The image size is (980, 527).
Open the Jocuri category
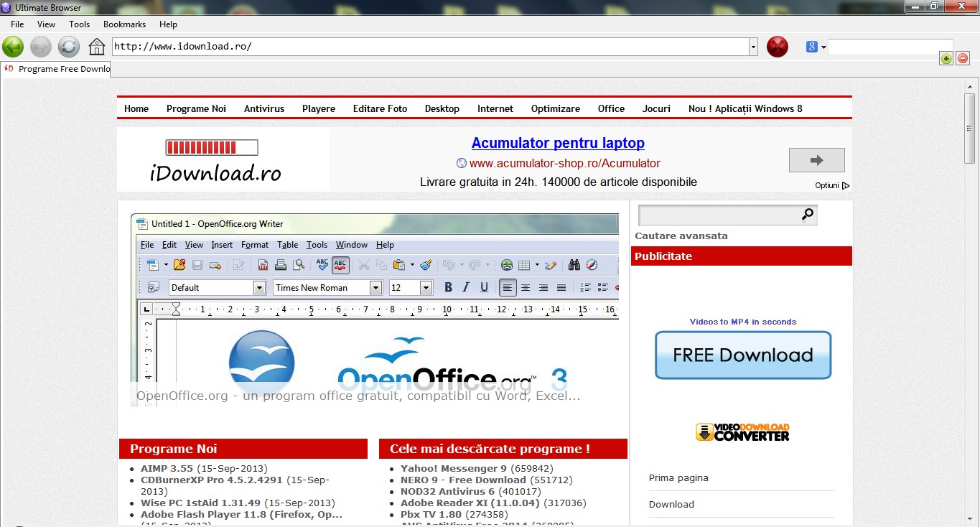click(656, 108)
